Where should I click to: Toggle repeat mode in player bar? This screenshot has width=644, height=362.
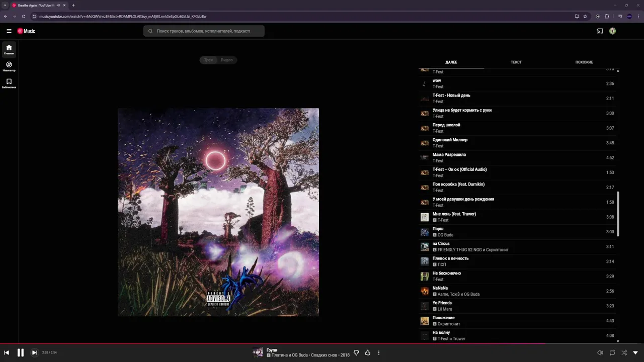click(x=612, y=353)
